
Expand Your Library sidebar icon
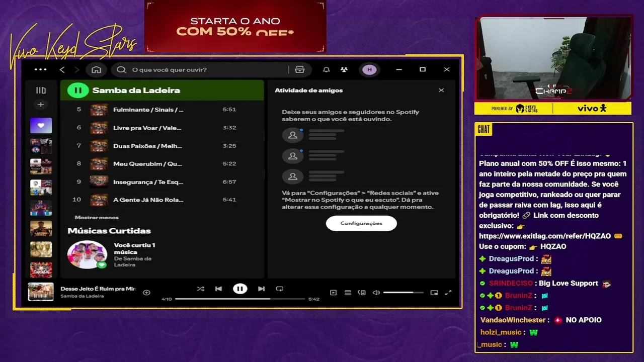coord(41,90)
